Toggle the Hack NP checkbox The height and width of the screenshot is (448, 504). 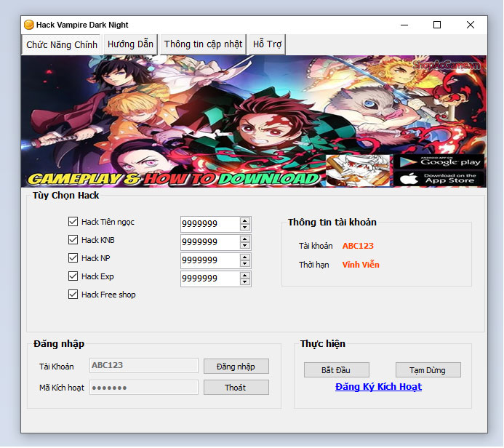tap(73, 258)
